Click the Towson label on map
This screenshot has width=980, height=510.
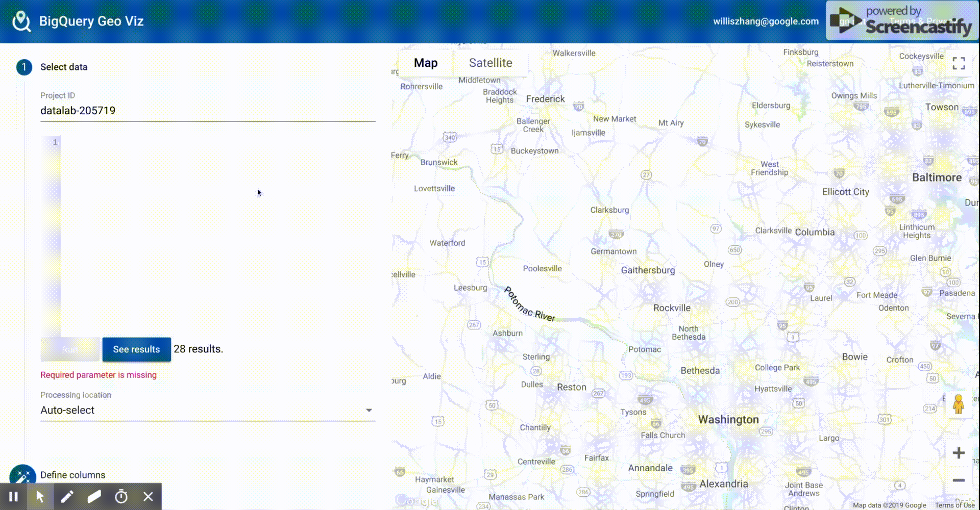942,107
